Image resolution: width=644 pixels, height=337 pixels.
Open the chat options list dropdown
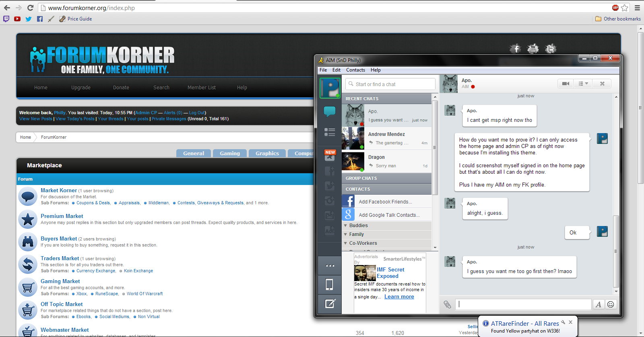pyautogui.click(x=583, y=84)
